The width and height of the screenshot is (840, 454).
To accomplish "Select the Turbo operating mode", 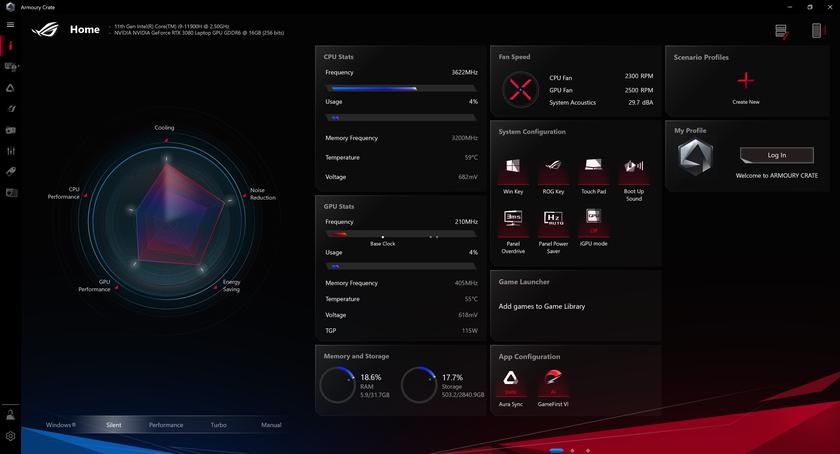I will click(x=218, y=425).
